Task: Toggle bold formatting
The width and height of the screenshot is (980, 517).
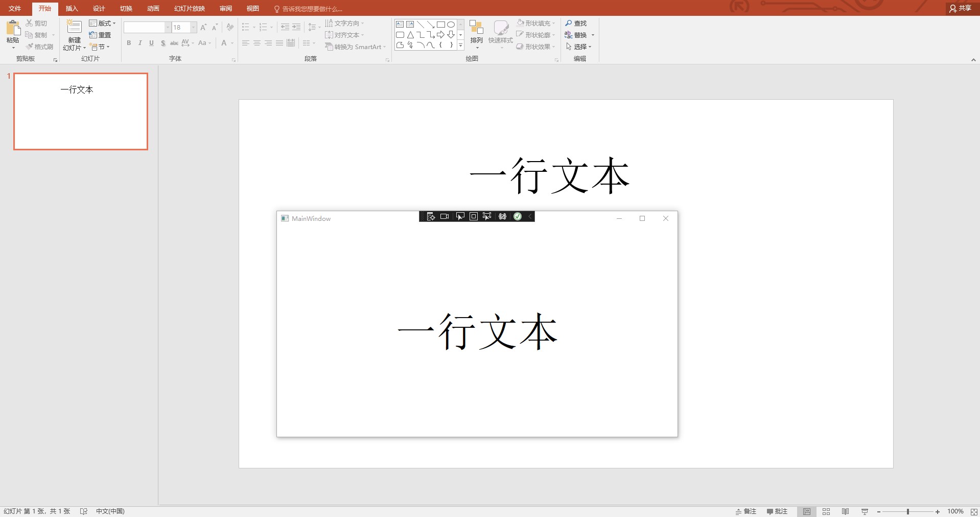Action: pos(129,43)
